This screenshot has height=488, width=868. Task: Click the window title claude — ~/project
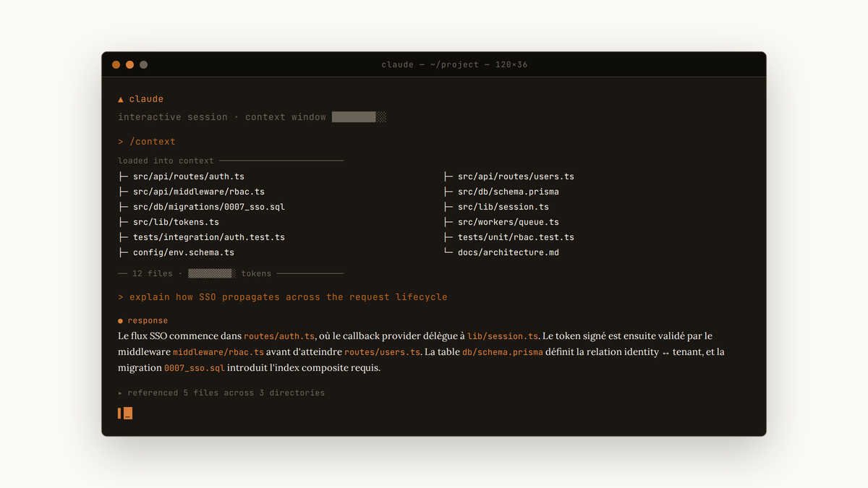(454, 65)
